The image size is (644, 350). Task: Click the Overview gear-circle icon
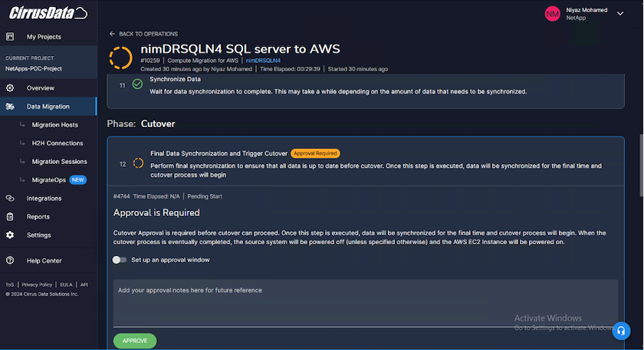[10, 88]
